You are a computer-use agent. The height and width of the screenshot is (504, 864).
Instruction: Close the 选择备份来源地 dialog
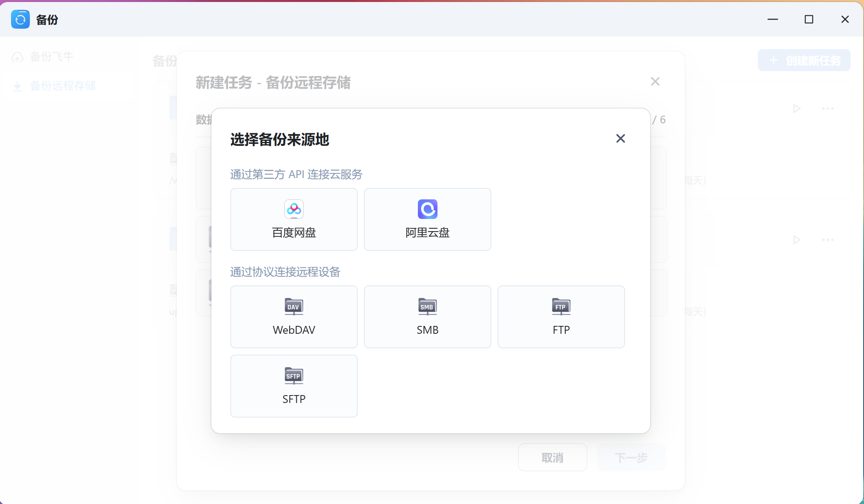[x=620, y=138]
